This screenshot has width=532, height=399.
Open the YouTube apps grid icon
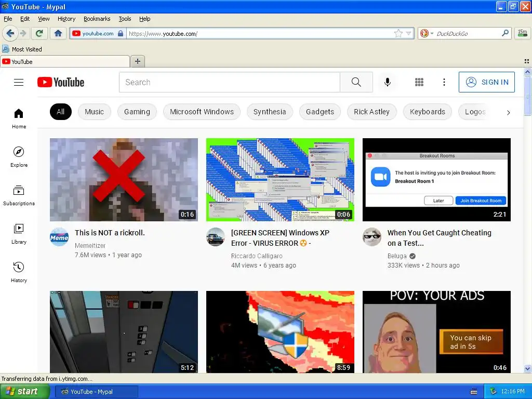[419, 82]
